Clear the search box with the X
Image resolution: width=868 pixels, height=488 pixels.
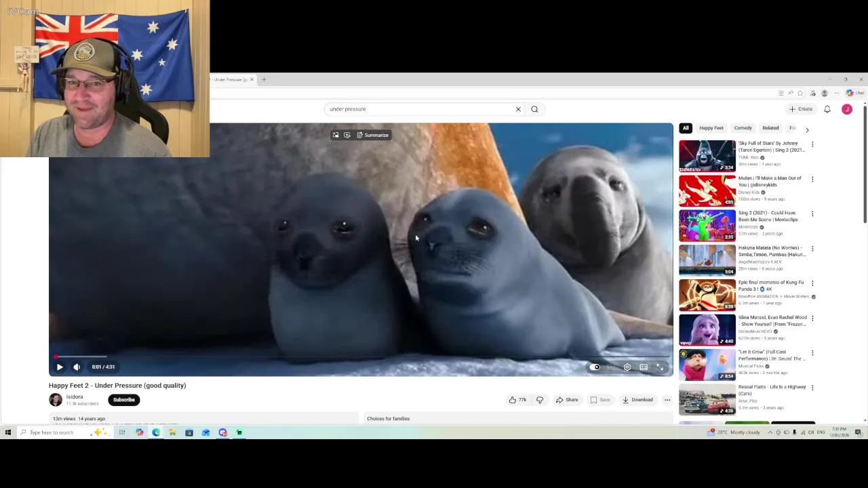click(x=518, y=109)
